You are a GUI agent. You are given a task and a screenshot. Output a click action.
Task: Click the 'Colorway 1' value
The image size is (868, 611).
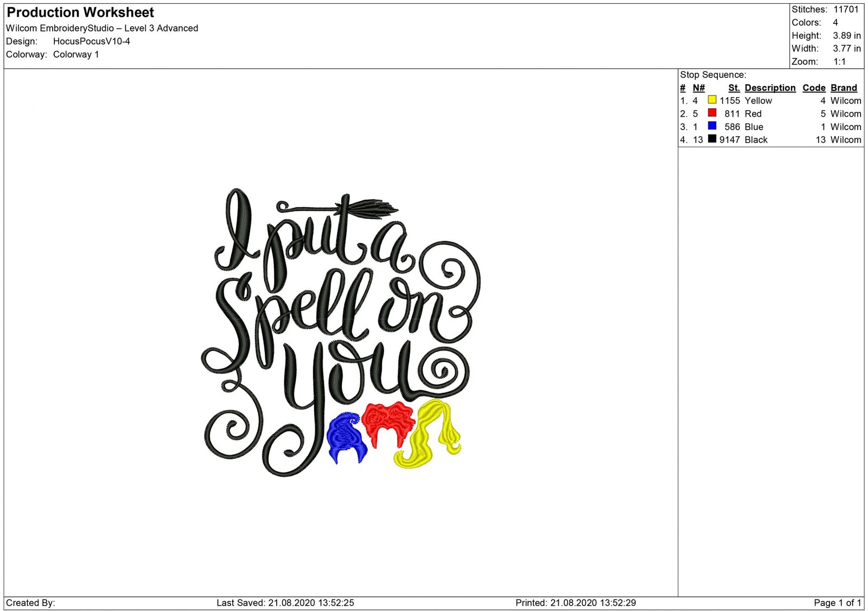pyautogui.click(x=76, y=54)
